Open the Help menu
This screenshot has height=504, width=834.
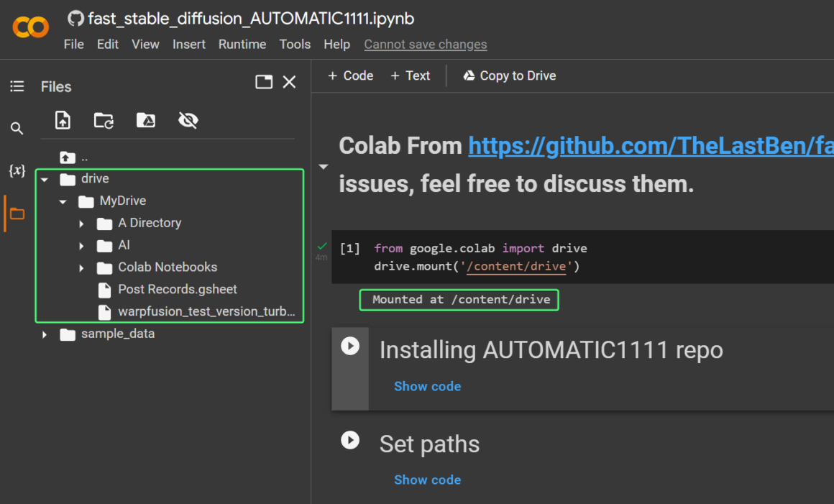pos(336,44)
